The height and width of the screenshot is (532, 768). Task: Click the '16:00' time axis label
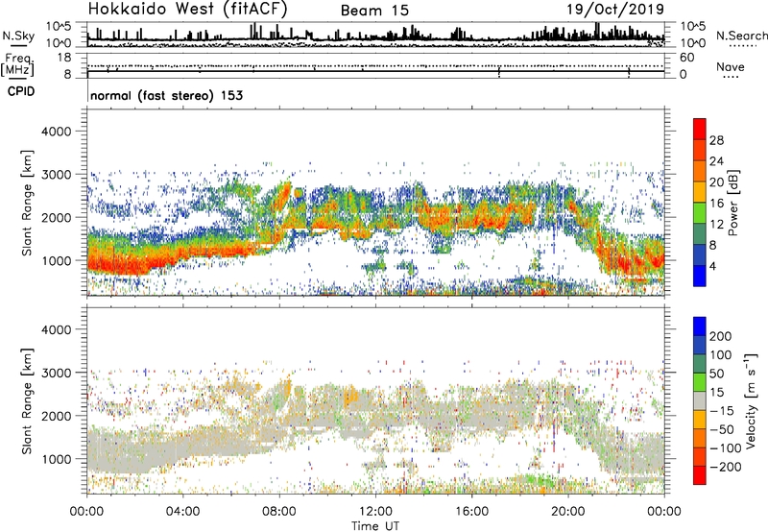pos(471,512)
